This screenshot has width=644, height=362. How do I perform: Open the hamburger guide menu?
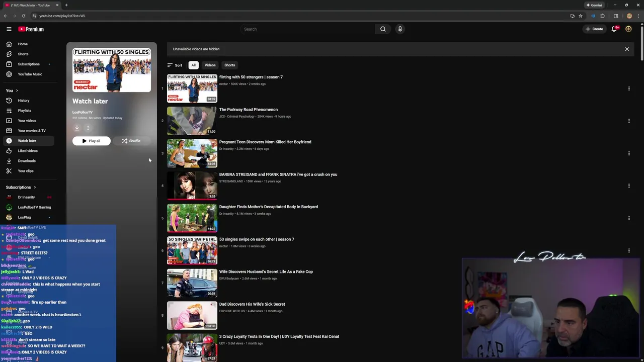pyautogui.click(x=9, y=29)
